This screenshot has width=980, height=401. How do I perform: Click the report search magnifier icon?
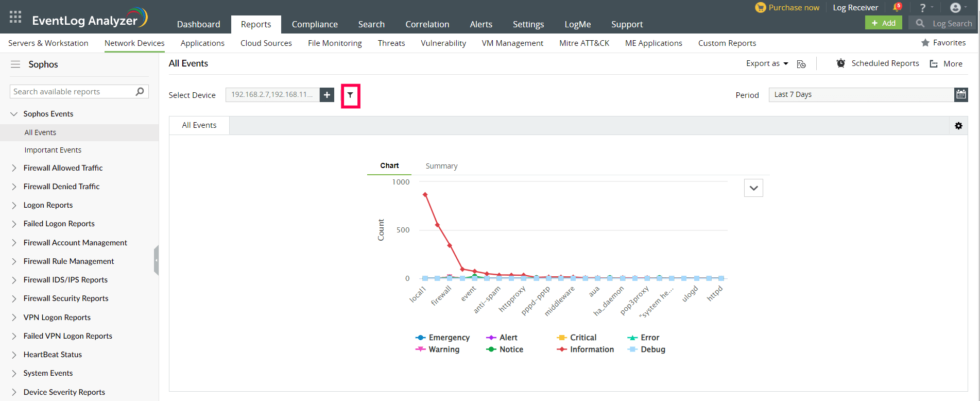[140, 92]
